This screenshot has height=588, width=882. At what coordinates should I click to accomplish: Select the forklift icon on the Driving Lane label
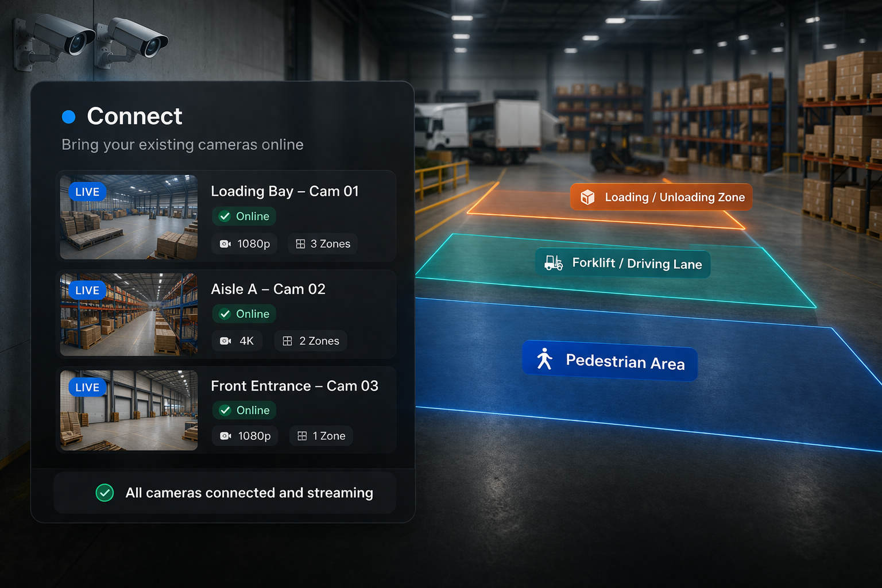(x=552, y=264)
